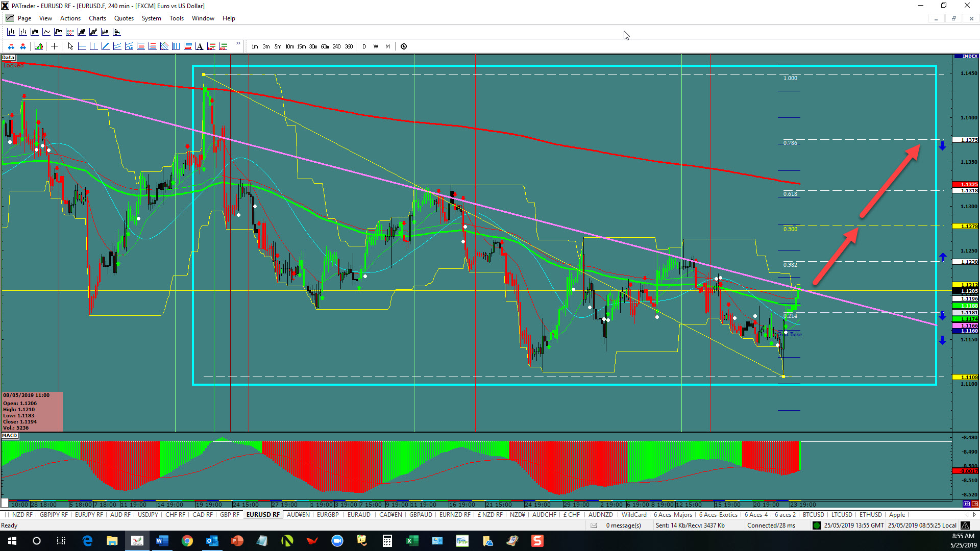
Task: Switch to candlestick chart type icon
Action: 34,32
